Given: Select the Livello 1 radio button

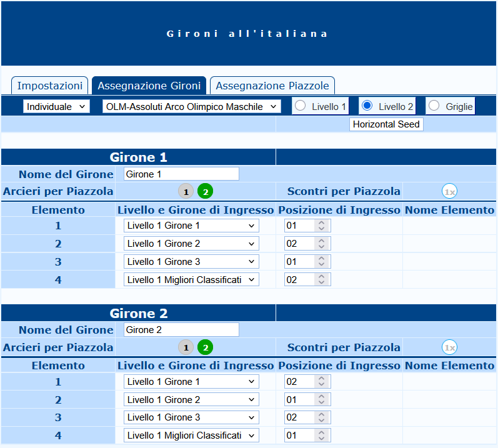Looking at the screenshot, I should [301, 106].
